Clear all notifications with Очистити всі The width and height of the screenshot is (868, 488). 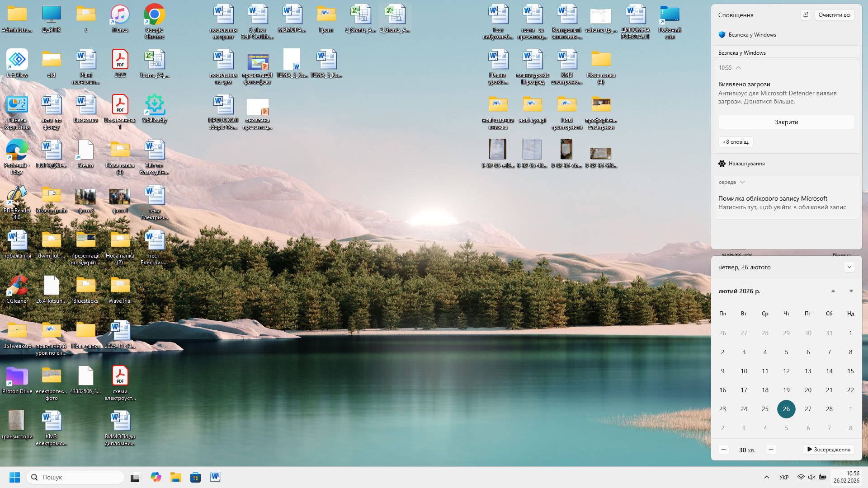[x=834, y=15]
